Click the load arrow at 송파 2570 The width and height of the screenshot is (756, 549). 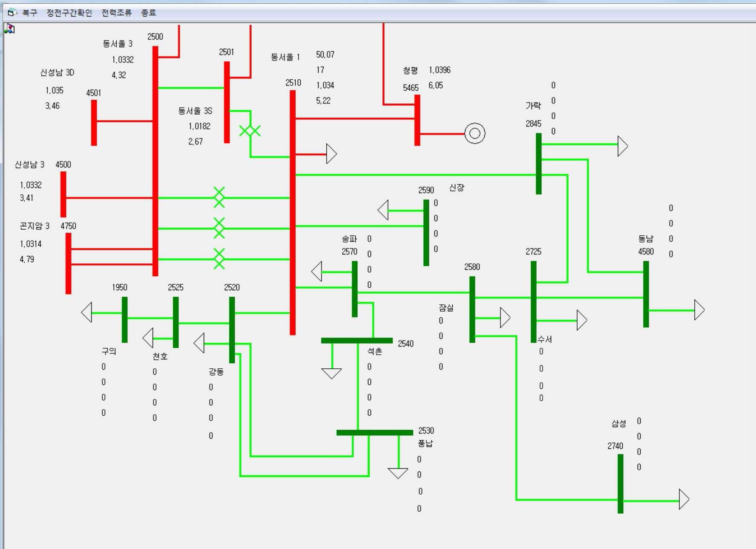point(316,272)
